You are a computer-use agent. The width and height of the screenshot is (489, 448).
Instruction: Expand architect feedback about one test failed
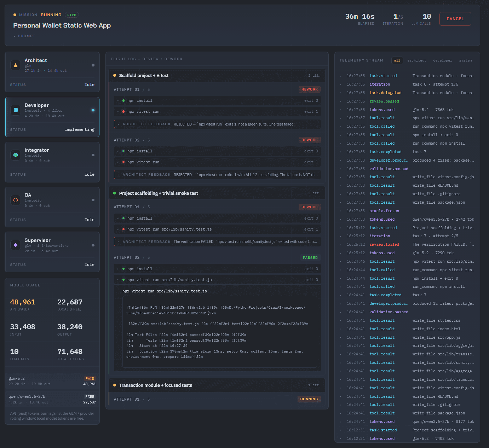pyautogui.click(x=217, y=124)
